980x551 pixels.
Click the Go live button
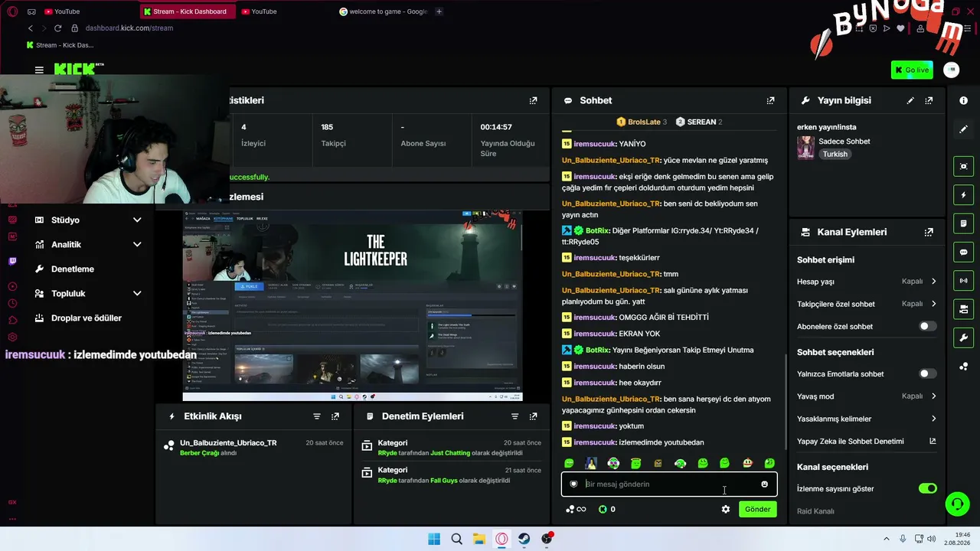912,70
